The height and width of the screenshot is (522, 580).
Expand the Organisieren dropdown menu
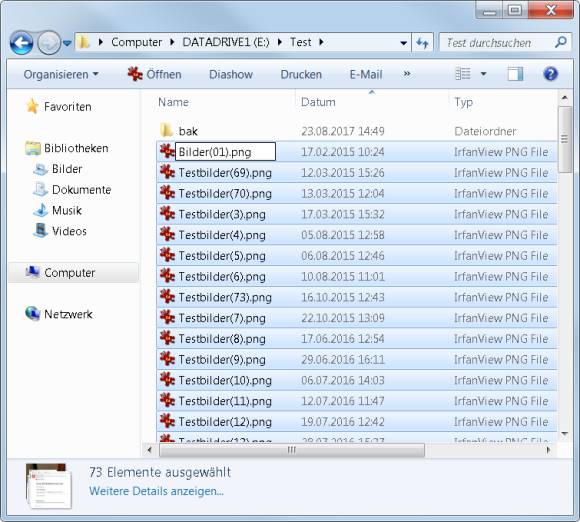[x=61, y=74]
